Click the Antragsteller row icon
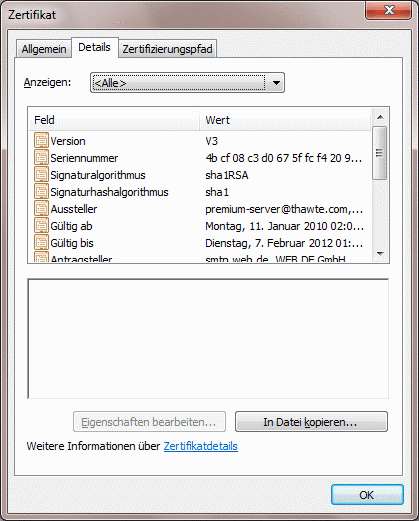 pos(41,257)
